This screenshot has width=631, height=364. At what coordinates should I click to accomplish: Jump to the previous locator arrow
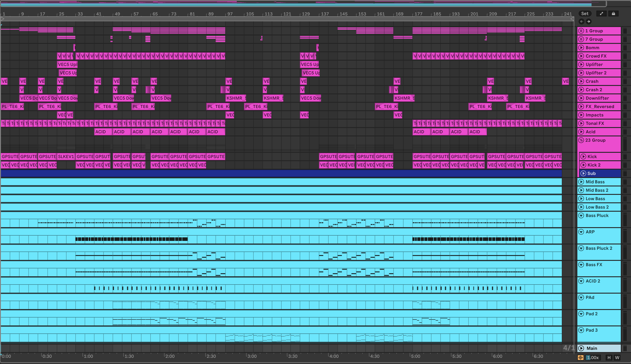582,21
